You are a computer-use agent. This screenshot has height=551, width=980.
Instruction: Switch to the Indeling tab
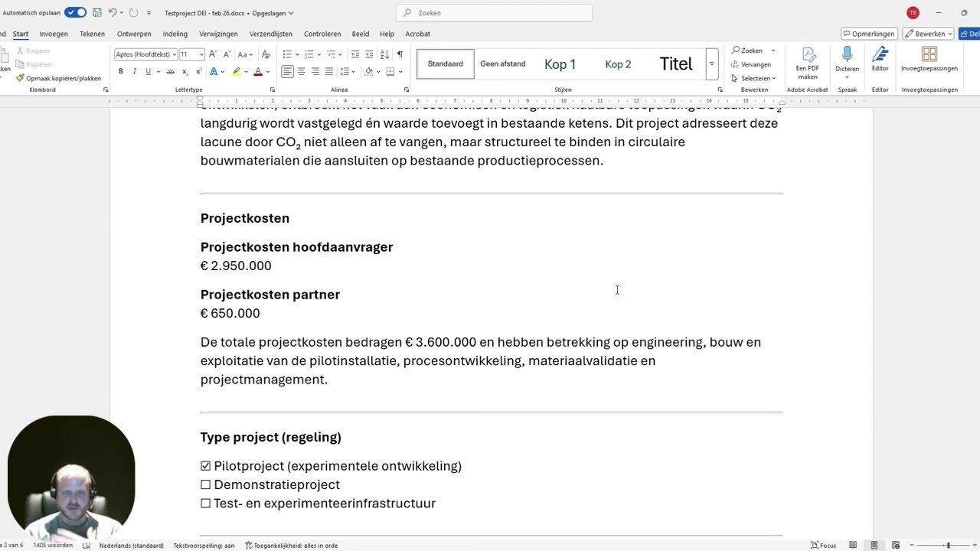coord(175,34)
